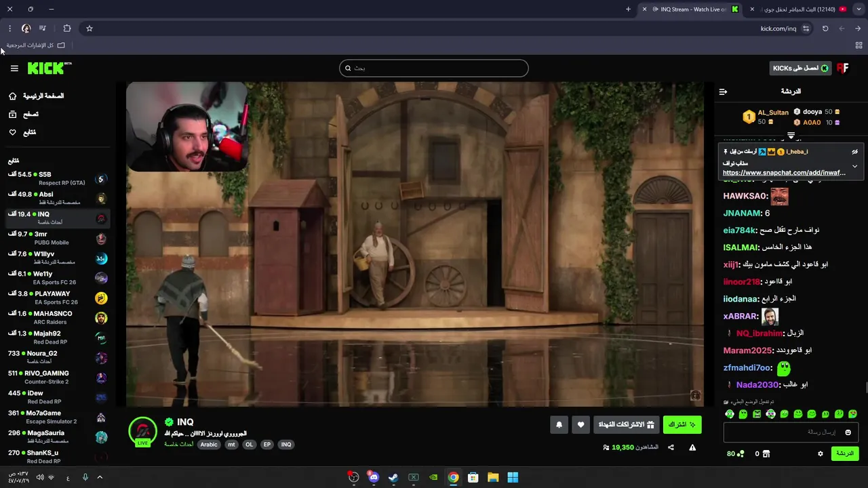
Task: Show hidden system tray icons
Action: (100, 477)
